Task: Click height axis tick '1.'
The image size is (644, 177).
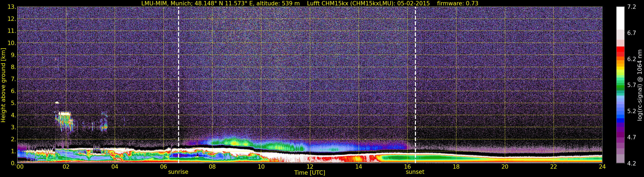Action: (x=13, y=151)
